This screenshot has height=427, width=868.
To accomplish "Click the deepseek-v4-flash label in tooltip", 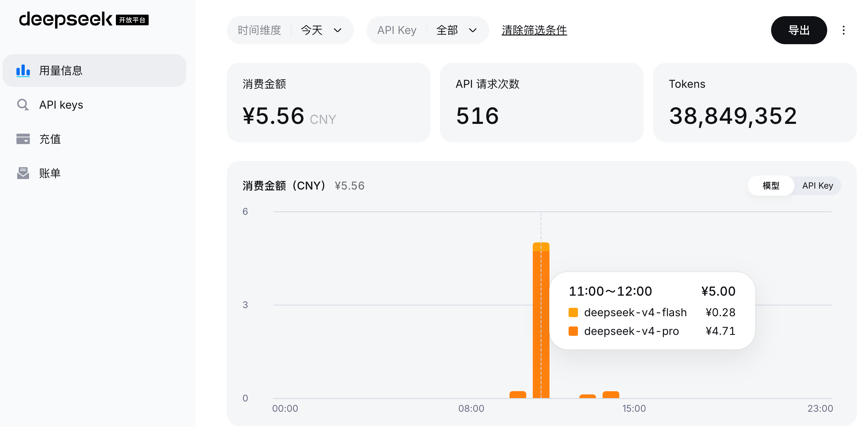I will pyautogui.click(x=635, y=312).
